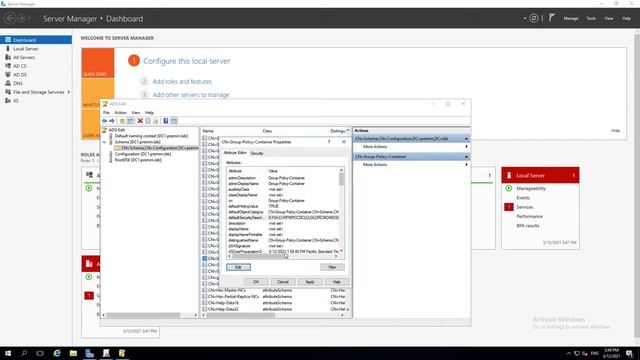The image size is (640, 360).
Task: Expand File and Storage Services submenu arrow
Action: [x=69, y=92]
